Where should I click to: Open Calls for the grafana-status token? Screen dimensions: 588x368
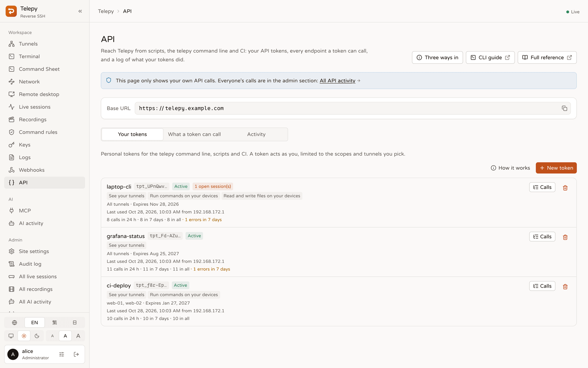(x=542, y=236)
